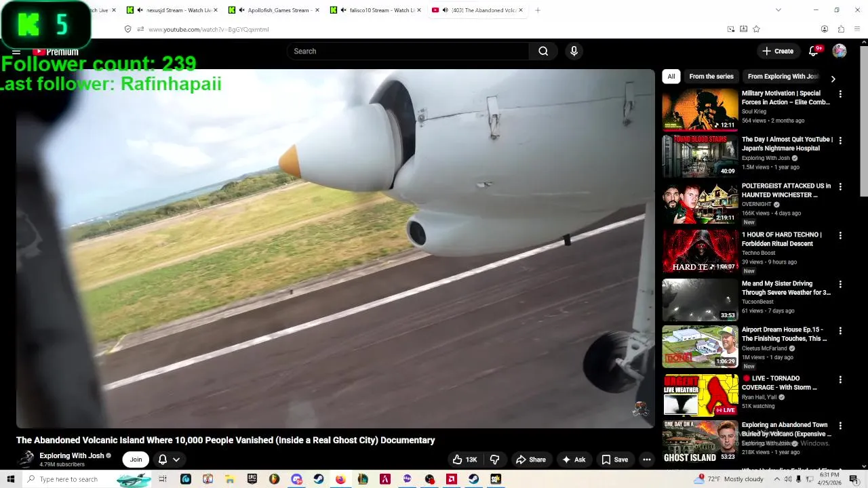The width and height of the screenshot is (868, 488).
Task: Mute the nexusjd Stream tab audio
Action: click(x=140, y=10)
